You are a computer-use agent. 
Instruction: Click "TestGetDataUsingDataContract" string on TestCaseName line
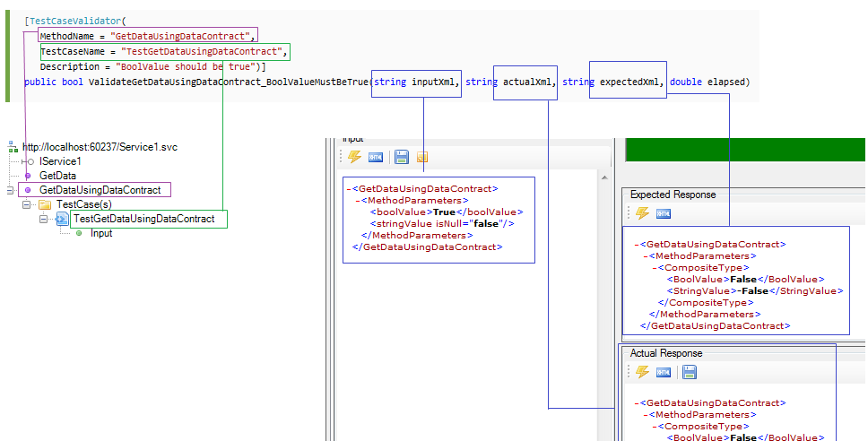pyautogui.click(x=202, y=51)
